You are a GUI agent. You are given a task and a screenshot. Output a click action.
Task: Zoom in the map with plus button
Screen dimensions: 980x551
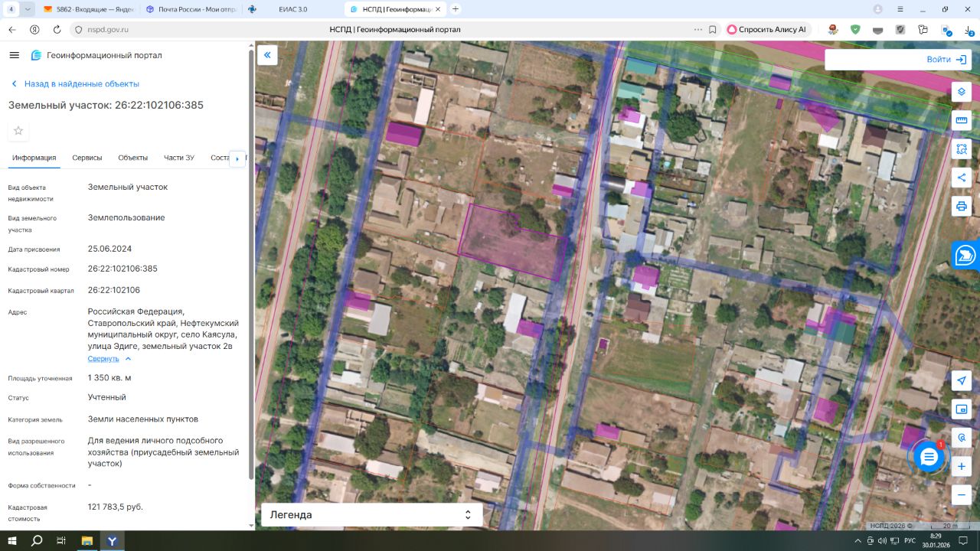coord(962,466)
